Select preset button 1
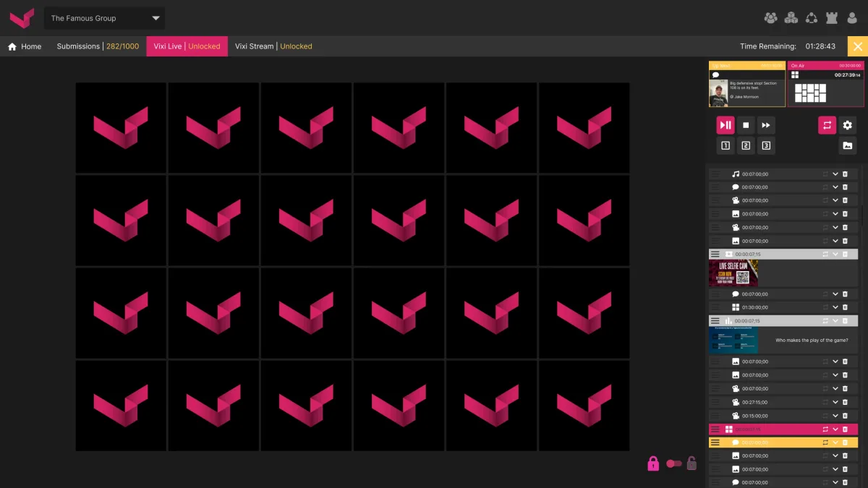 [x=726, y=145]
